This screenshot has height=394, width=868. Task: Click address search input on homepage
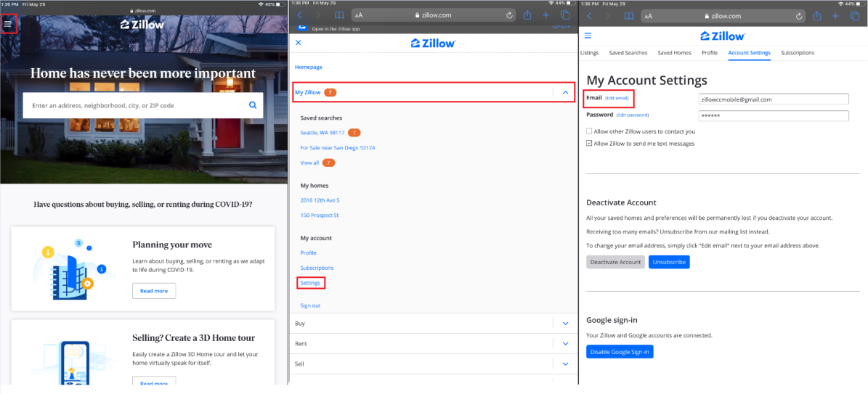click(x=143, y=105)
